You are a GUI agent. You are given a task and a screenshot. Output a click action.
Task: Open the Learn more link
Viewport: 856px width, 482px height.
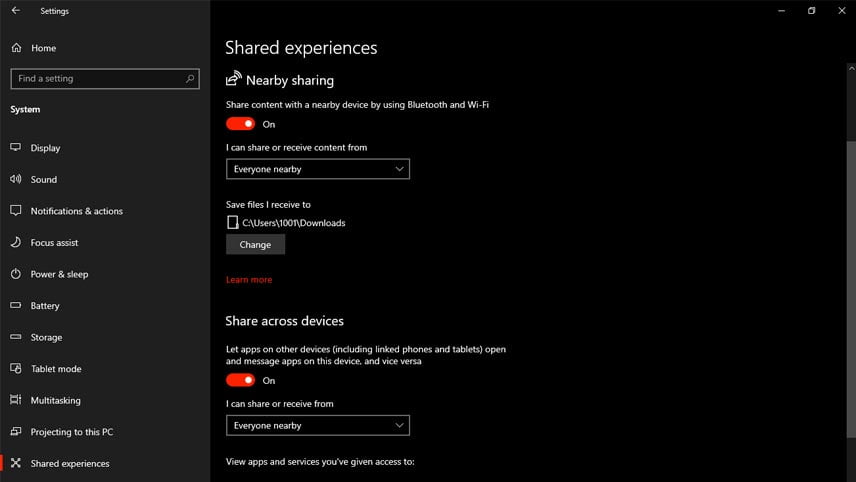point(249,280)
